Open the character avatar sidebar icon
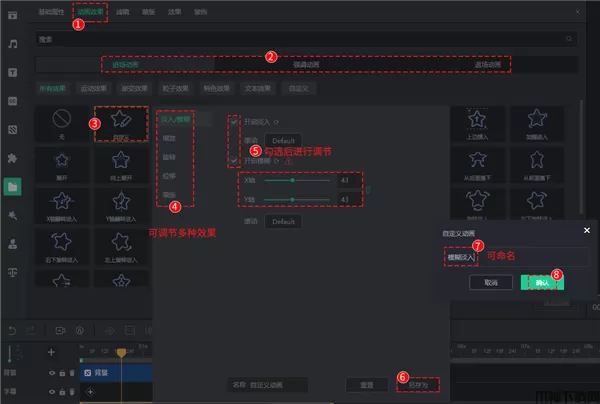The height and width of the screenshot is (404, 600). coord(13,244)
